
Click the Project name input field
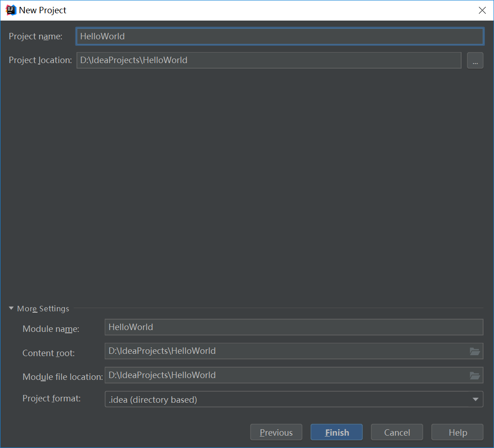coord(280,36)
